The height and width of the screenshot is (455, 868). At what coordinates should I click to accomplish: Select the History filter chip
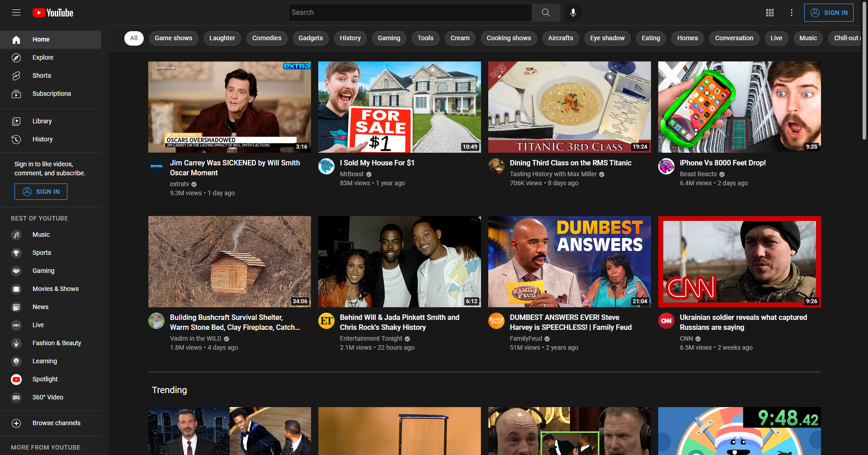(x=350, y=38)
